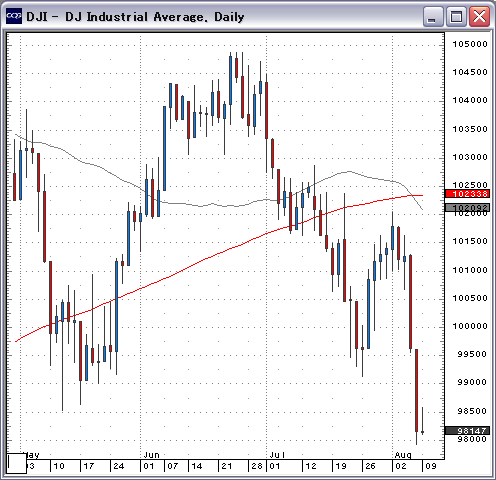Click the Aug month label on time axis
This screenshot has width=496, height=480.
(403, 455)
